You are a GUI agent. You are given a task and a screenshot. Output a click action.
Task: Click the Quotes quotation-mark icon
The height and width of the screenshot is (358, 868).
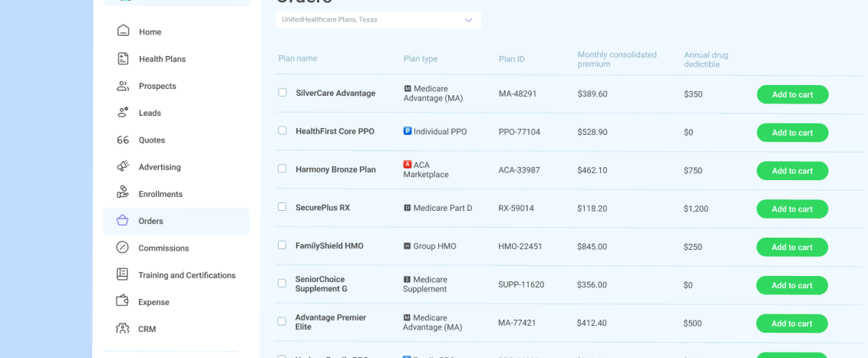pos(123,140)
